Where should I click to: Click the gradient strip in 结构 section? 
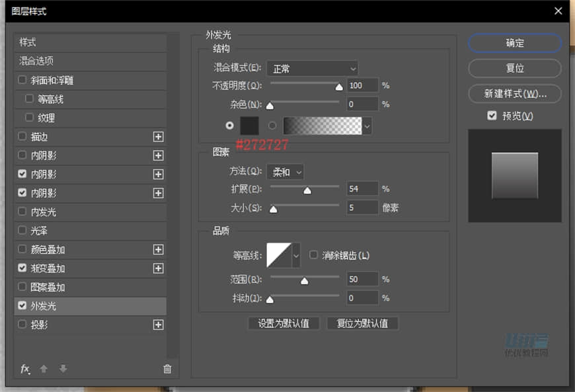[323, 126]
